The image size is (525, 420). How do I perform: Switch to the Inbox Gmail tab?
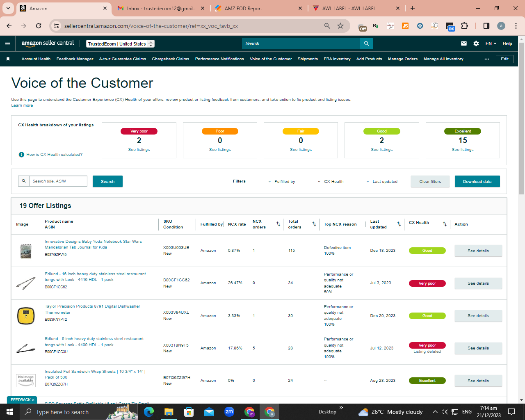pos(160,8)
